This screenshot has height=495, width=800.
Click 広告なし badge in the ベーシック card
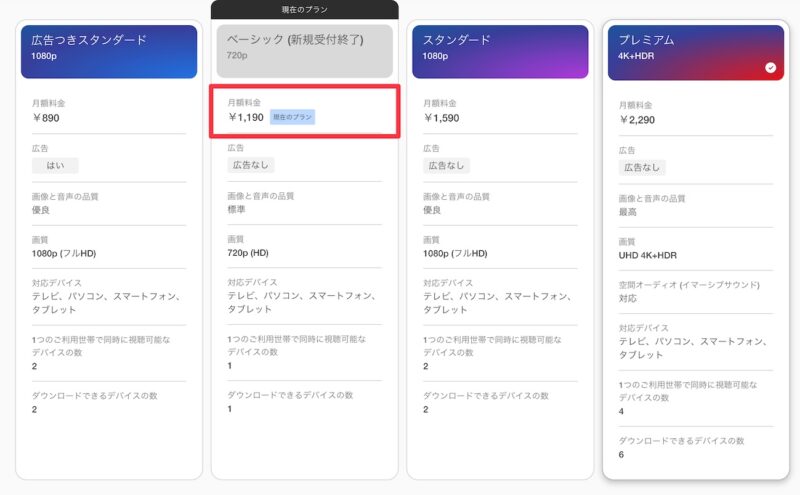[x=250, y=165]
